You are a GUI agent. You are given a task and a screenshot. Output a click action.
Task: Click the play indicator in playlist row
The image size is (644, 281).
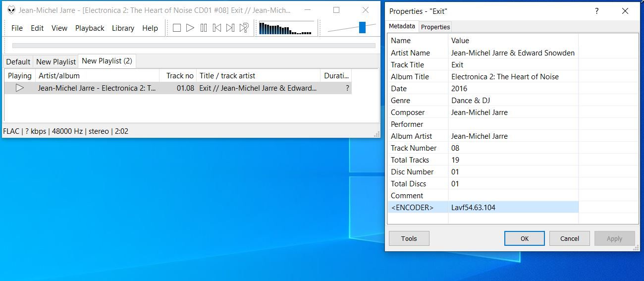coord(20,88)
